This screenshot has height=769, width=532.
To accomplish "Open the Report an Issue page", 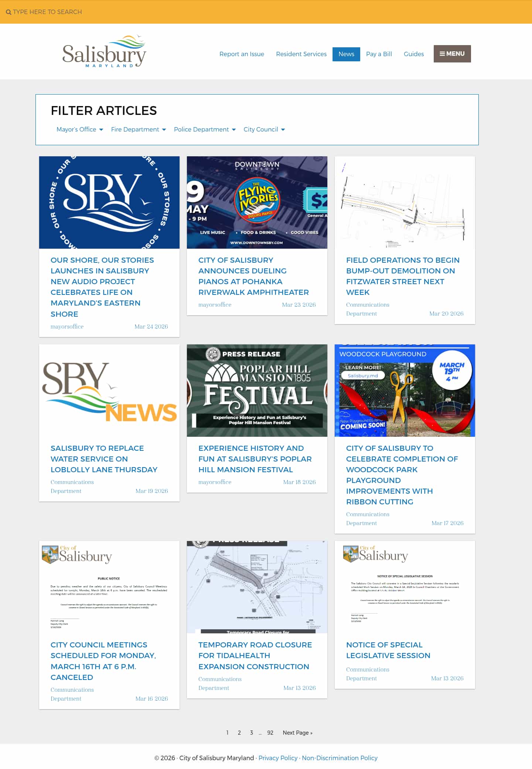I will [x=242, y=54].
